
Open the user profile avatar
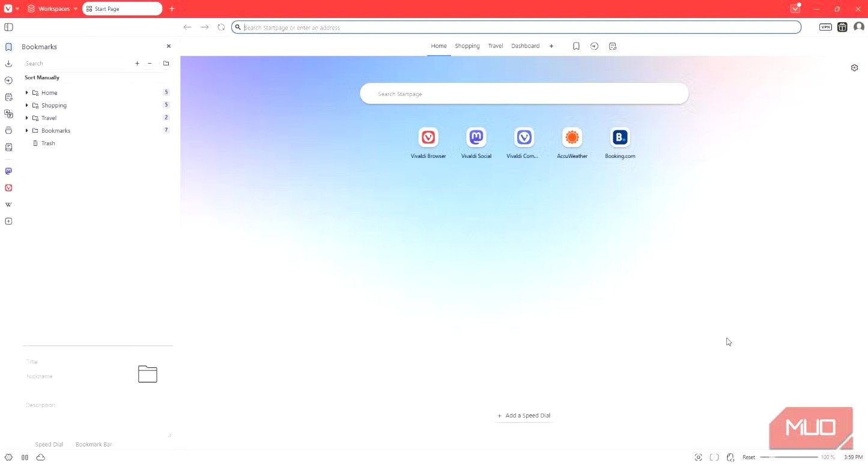click(859, 27)
